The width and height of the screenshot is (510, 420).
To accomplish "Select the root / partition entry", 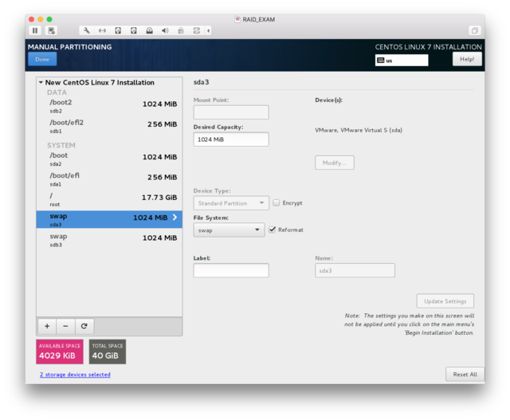I will pyautogui.click(x=109, y=199).
